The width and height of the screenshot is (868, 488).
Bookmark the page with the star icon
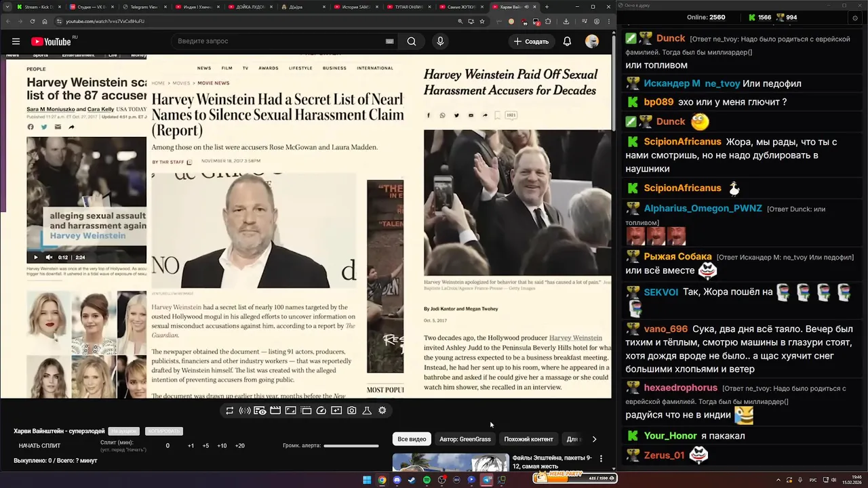482,21
